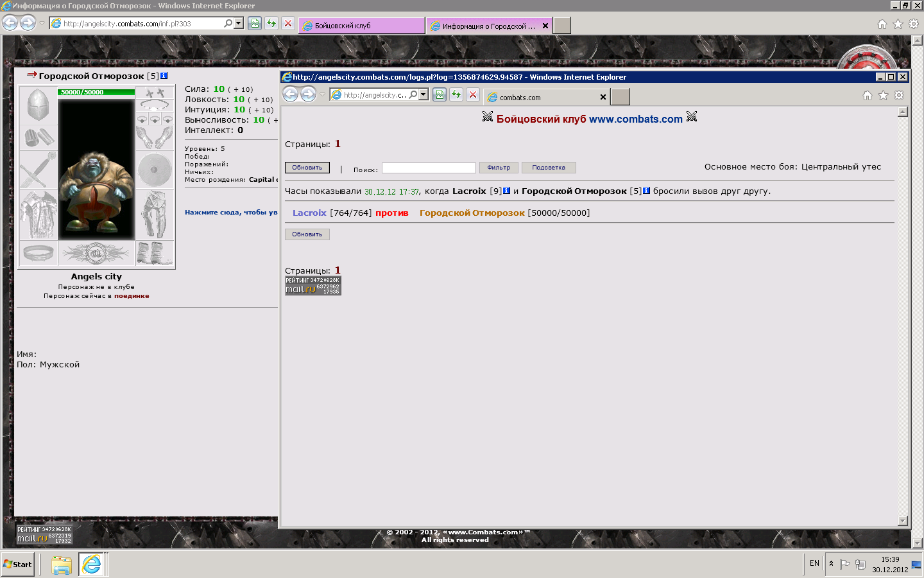Click mail.ru rating banner in logs popup
This screenshot has width=924, height=578.
(x=313, y=286)
